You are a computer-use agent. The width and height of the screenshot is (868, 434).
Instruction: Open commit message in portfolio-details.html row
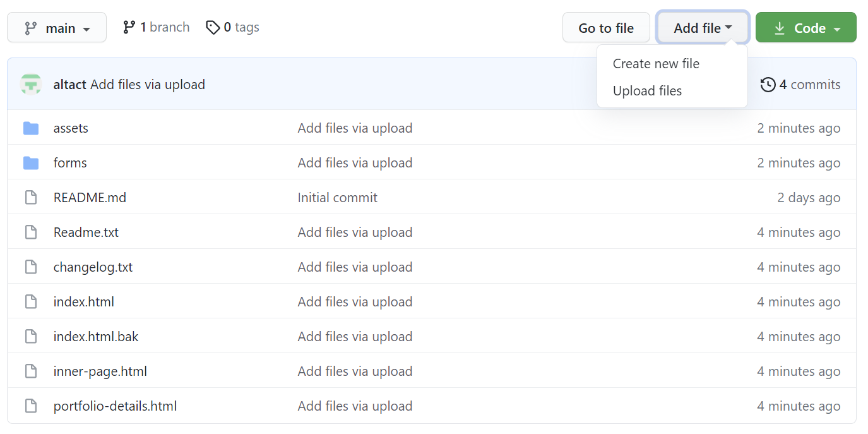[355, 406]
